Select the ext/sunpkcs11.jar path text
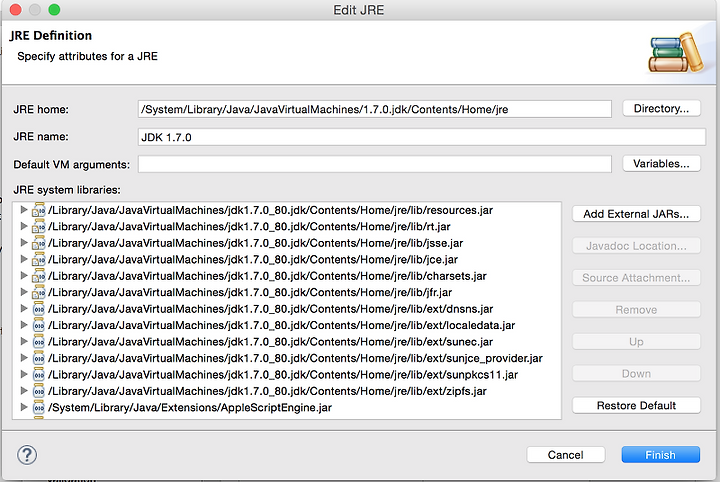Viewport: 720px width, 482px height. [x=282, y=375]
